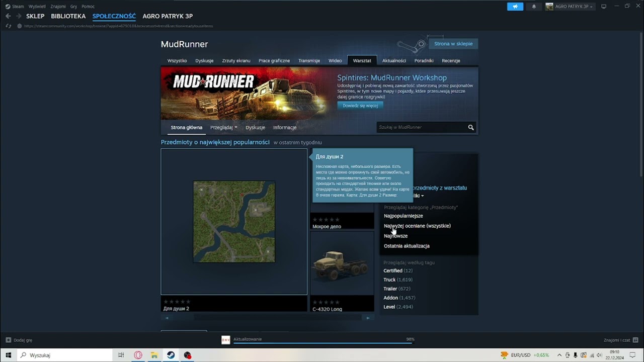Click the OHV download icon in the status bar
Viewport: 644px width, 362px height.
pos(225,340)
